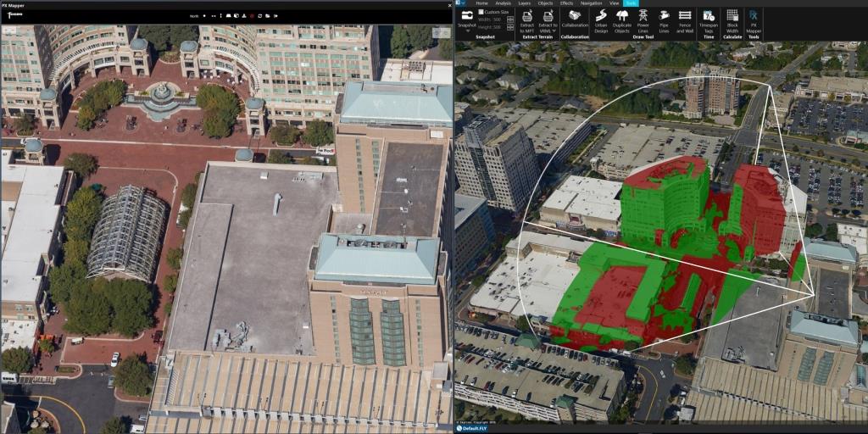Close the PX Mapper window
The image size is (868, 434).
pos(448,5)
